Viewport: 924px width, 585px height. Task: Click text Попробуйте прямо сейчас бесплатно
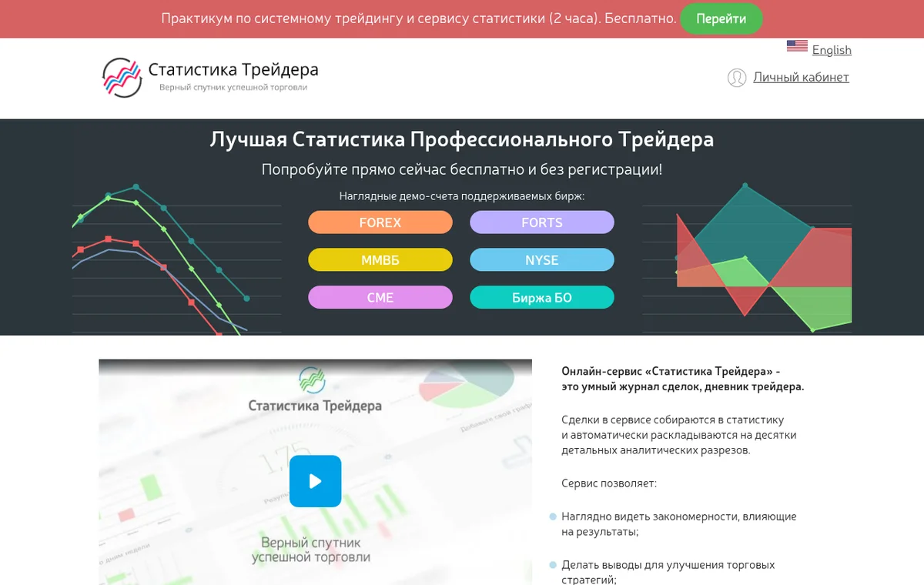pos(461,169)
